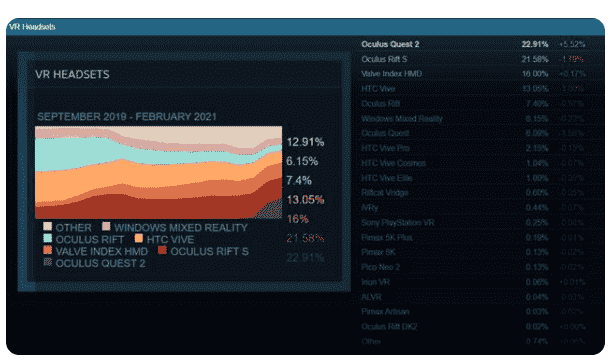Click the September 2019 - February 2021 date range
Image resolution: width=612 pixels, height=363 pixels.
click(x=127, y=117)
